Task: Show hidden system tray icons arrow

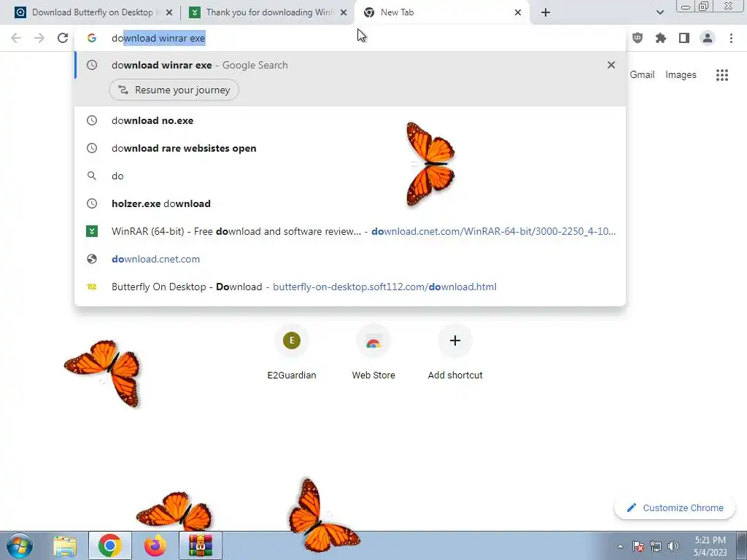Action: pyautogui.click(x=620, y=546)
